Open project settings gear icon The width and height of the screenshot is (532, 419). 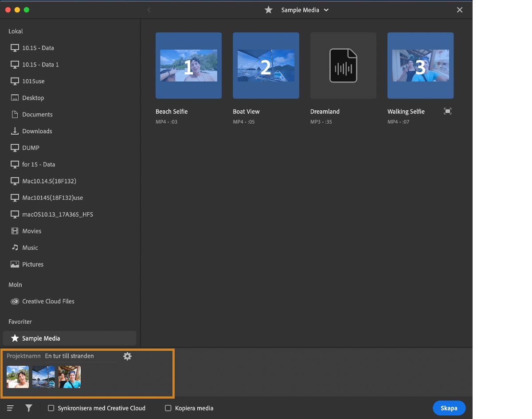click(x=127, y=356)
